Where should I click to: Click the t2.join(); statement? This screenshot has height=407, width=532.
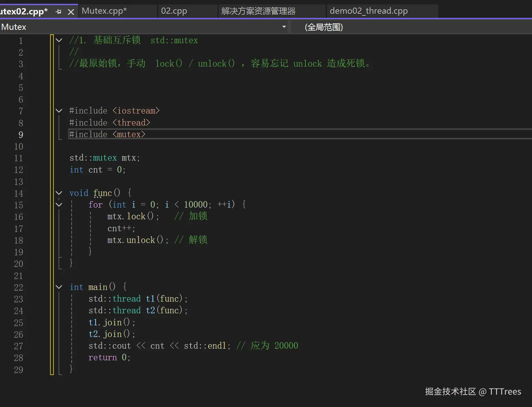pos(112,334)
